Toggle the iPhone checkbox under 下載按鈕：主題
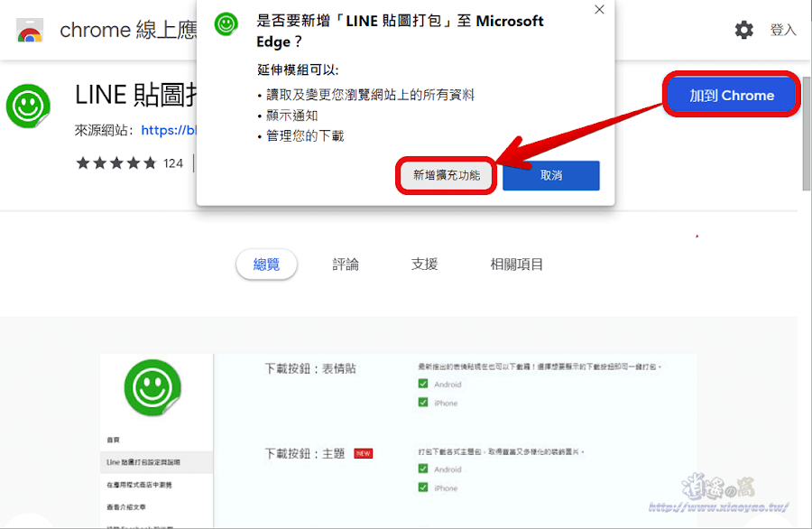812x529 pixels. pos(423,487)
